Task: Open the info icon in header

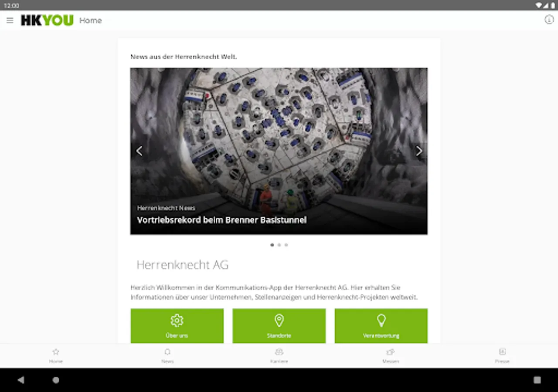Action: pyautogui.click(x=549, y=20)
